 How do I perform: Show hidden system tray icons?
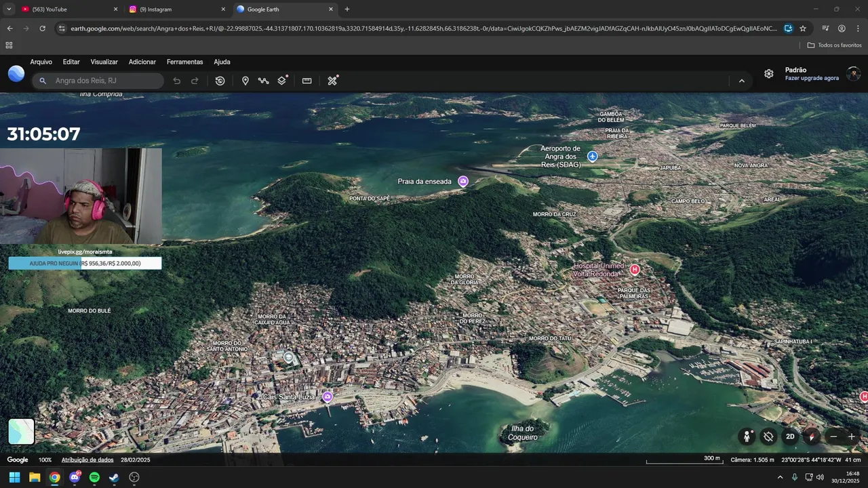tap(780, 477)
